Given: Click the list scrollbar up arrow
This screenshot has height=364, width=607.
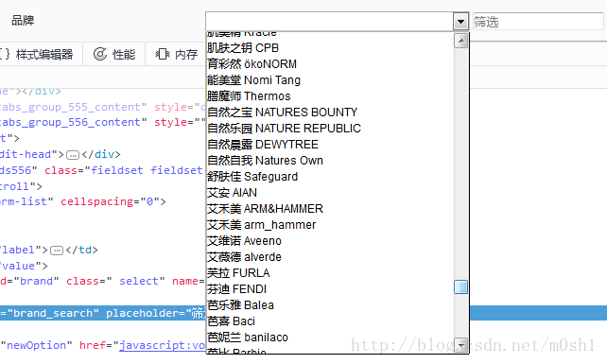Looking at the screenshot, I should [x=460, y=41].
